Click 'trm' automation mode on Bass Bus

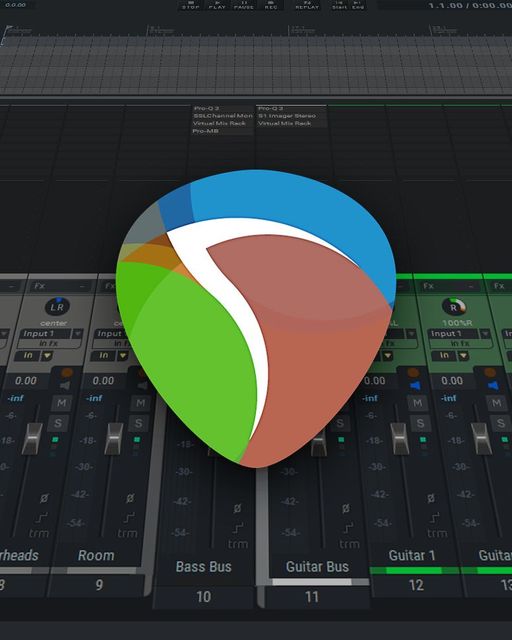pyautogui.click(x=238, y=544)
